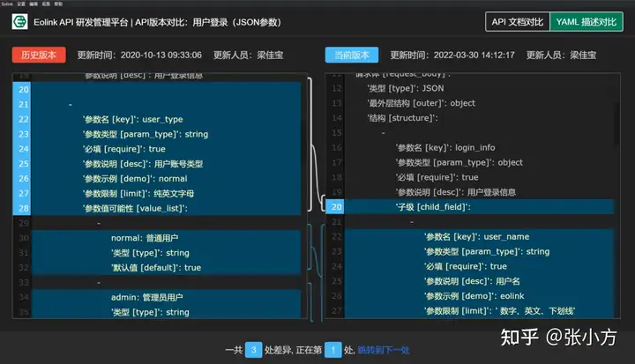
Task: Click the total differences count box 3
Action: 253,350
